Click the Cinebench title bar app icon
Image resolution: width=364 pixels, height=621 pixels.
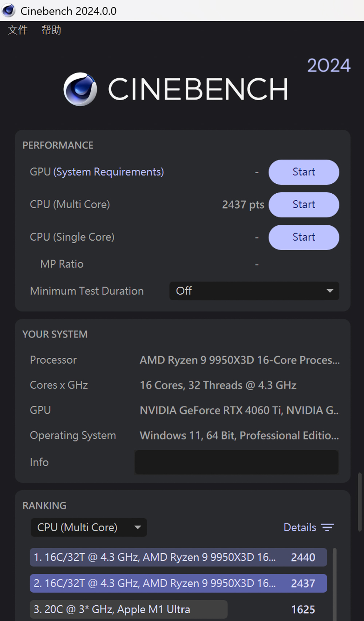[x=8, y=10]
